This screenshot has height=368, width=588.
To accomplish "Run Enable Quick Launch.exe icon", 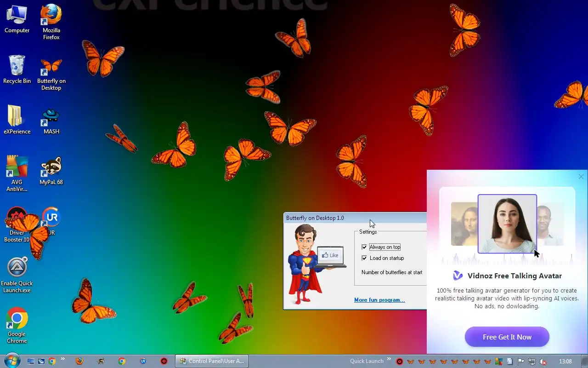I will click(x=17, y=275).
